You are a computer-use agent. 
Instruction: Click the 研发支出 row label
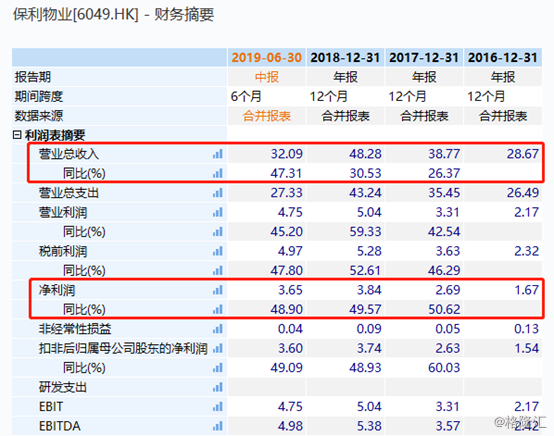pyautogui.click(x=63, y=387)
